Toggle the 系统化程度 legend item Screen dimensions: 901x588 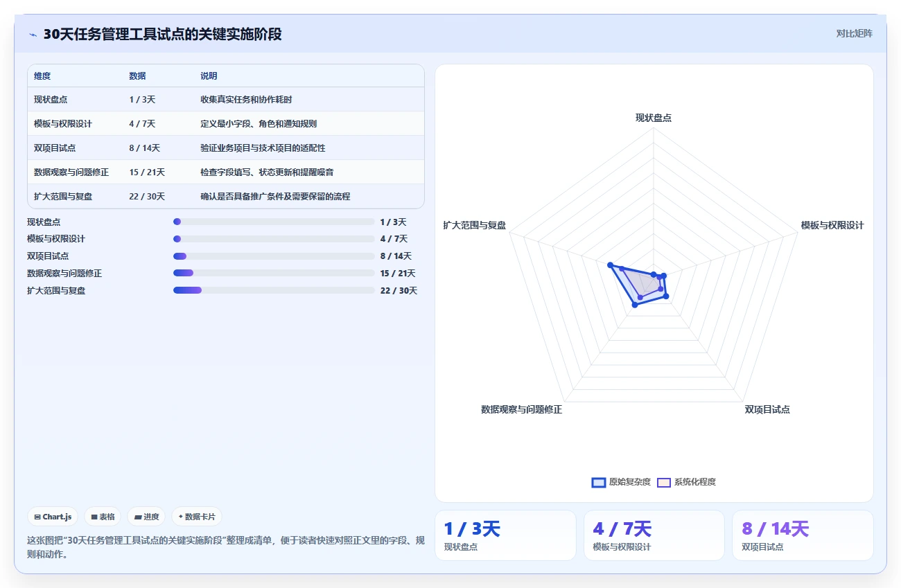coord(686,482)
